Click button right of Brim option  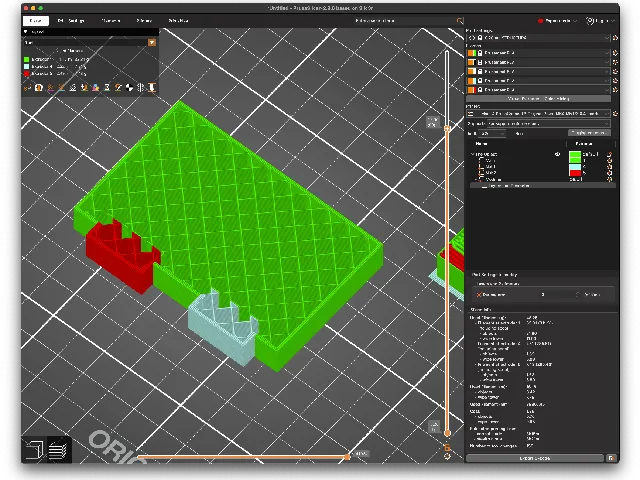point(589,133)
